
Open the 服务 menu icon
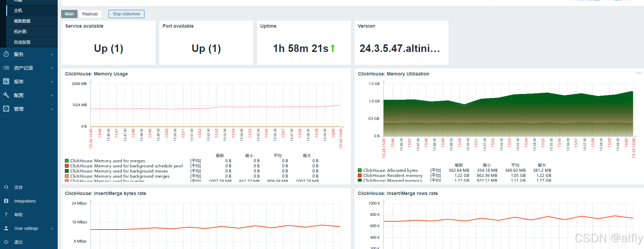[x=6, y=54]
